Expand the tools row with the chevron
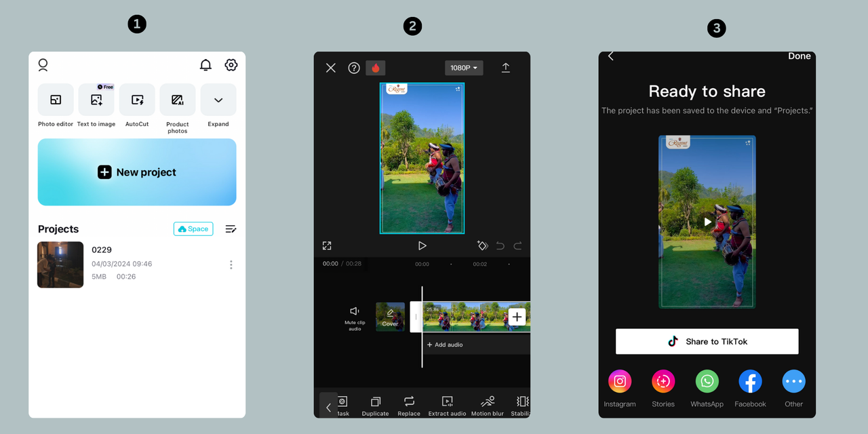 click(x=218, y=100)
